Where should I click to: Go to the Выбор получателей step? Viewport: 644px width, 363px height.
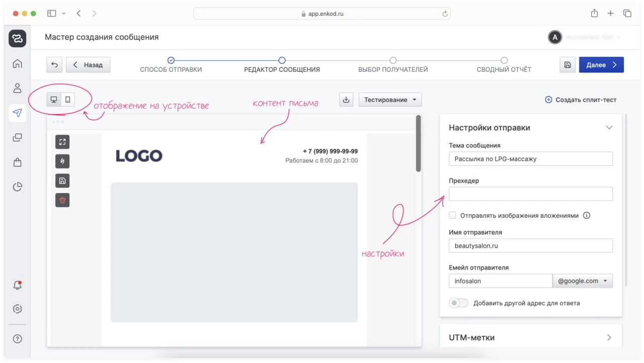[x=393, y=60]
